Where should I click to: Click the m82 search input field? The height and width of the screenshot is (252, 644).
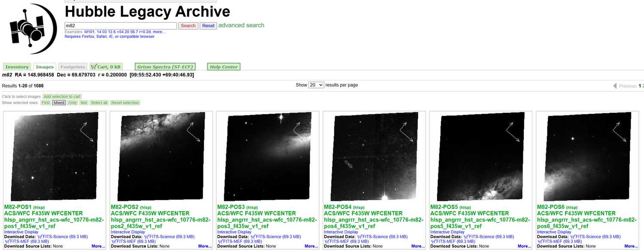(x=121, y=26)
